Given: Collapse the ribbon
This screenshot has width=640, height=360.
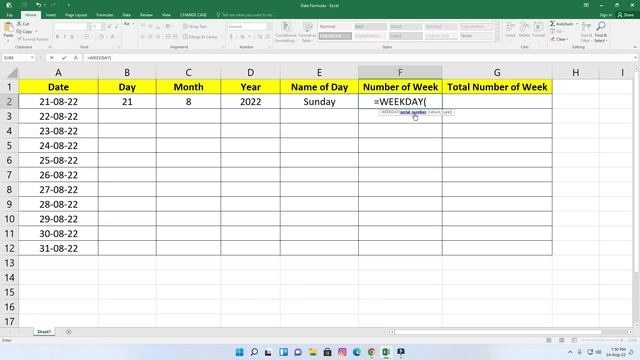Looking at the screenshot, I should tap(635, 47).
